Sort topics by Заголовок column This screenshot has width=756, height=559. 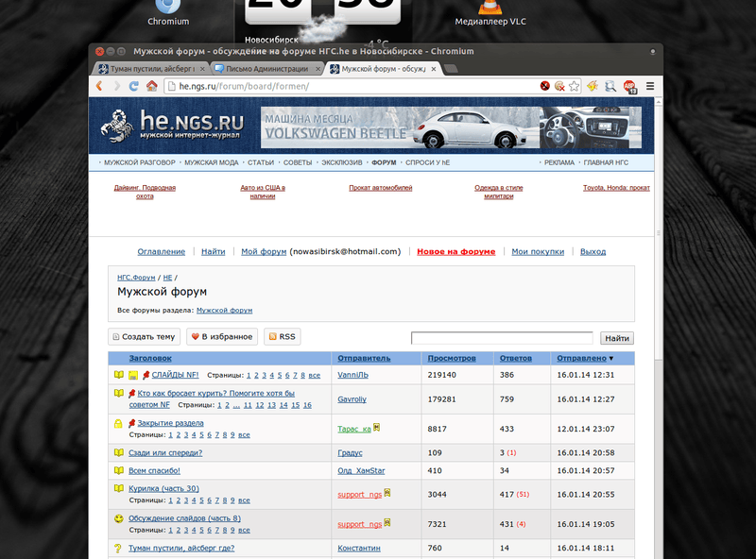(x=150, y=358)
